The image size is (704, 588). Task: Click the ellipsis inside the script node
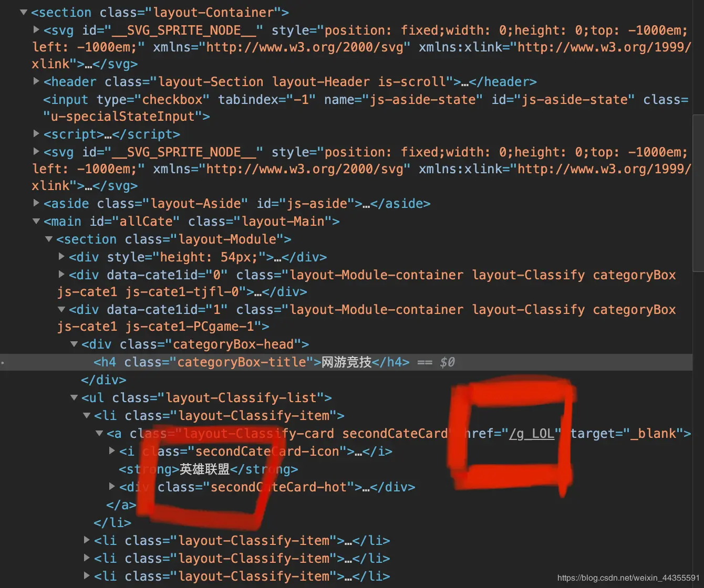click(108, 135)
